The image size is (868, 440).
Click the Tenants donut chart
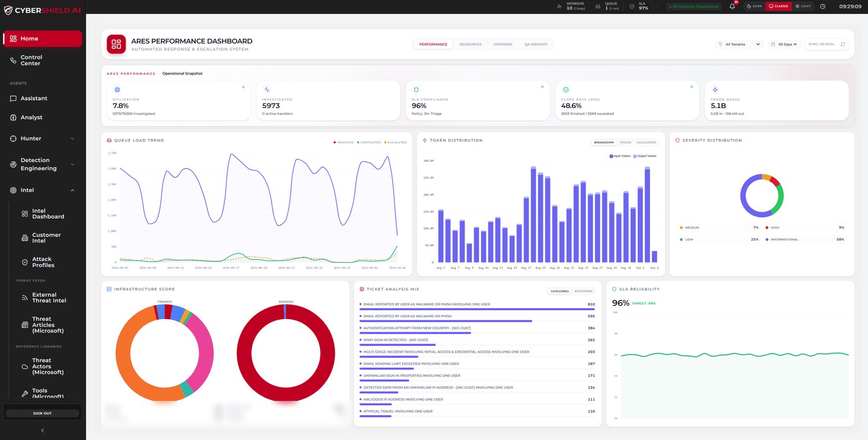(165, 353)
